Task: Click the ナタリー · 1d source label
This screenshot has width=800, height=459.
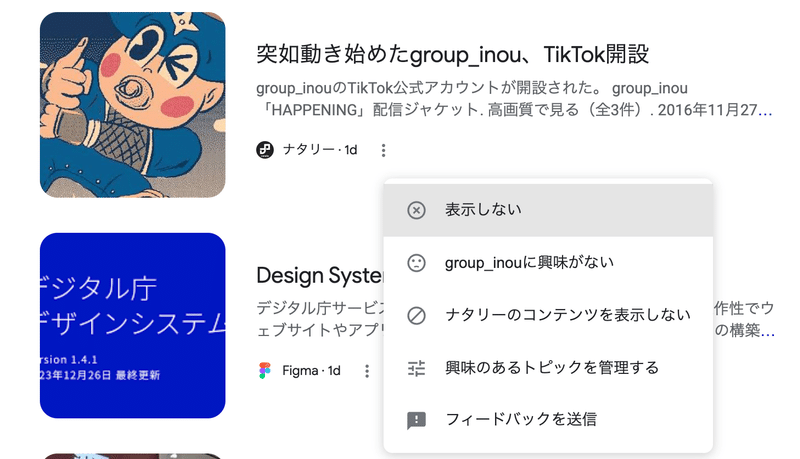Action: (320, 150)
